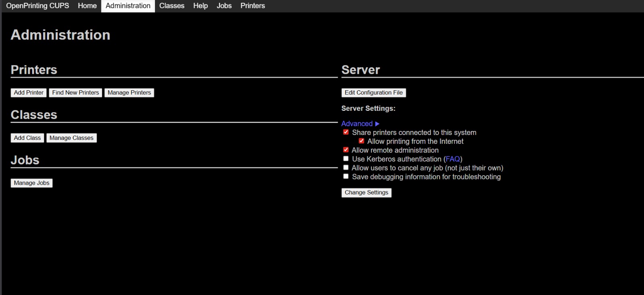This screenshot has width=644, height=295.
Task: Disable Allow remote administration
Action: [346, 150]
